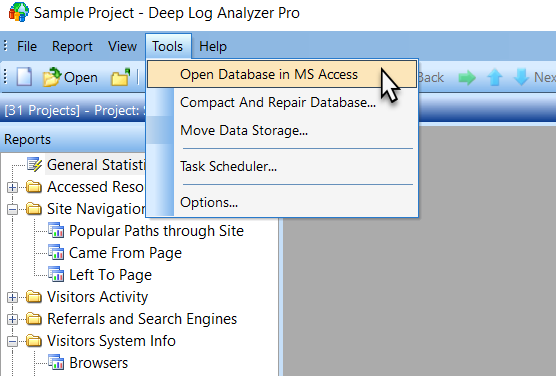Click the Open project toolbar button
The image size is (556, 376).
tap(70, 77)
